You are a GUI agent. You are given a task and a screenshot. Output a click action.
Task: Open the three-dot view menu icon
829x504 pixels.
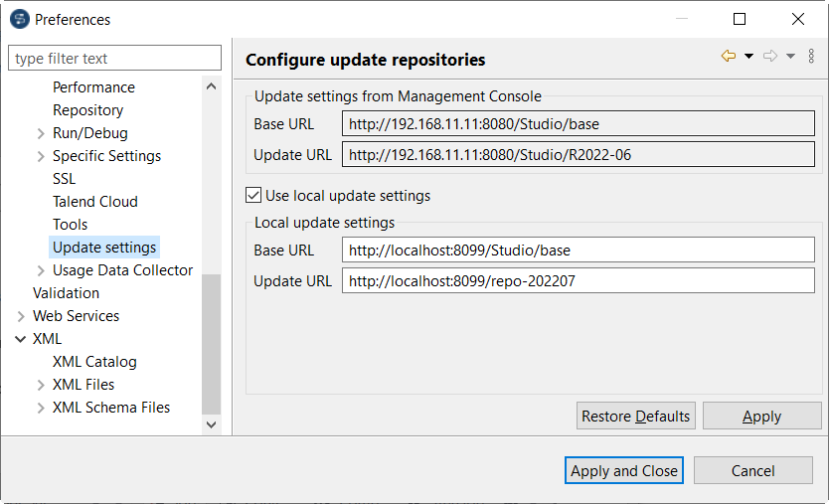click(811, 57)
